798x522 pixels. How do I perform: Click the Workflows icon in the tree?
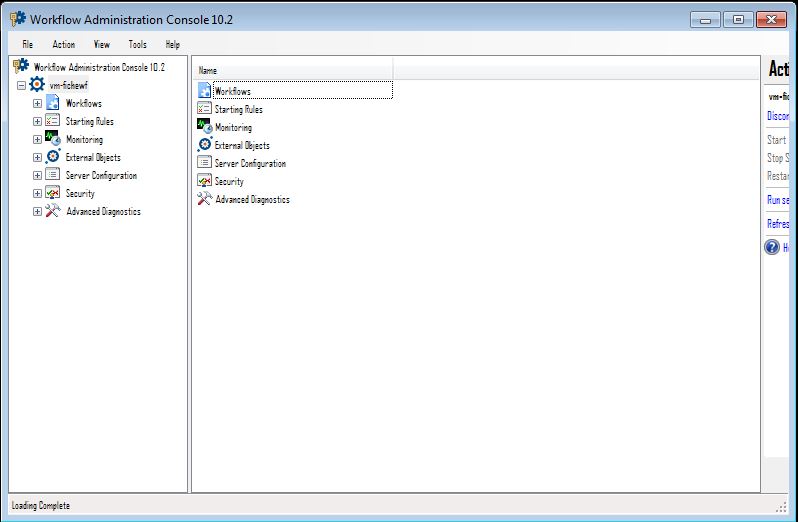[x=53, y=103]
